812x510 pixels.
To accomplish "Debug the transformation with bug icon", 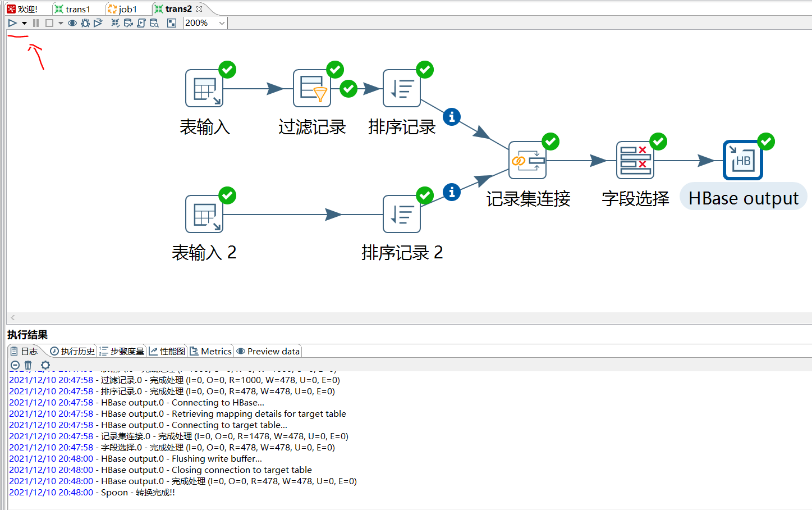I will click(85, 23).
